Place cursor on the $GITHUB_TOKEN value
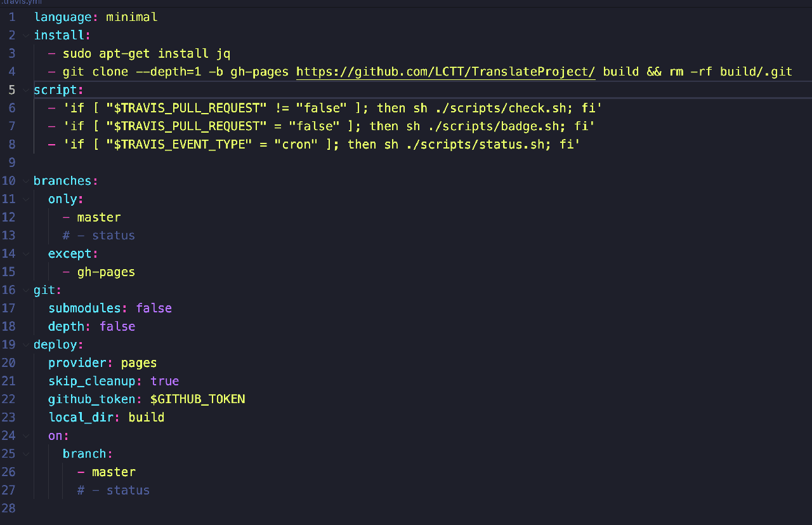The image size is (812, 525). click(197, 399)
